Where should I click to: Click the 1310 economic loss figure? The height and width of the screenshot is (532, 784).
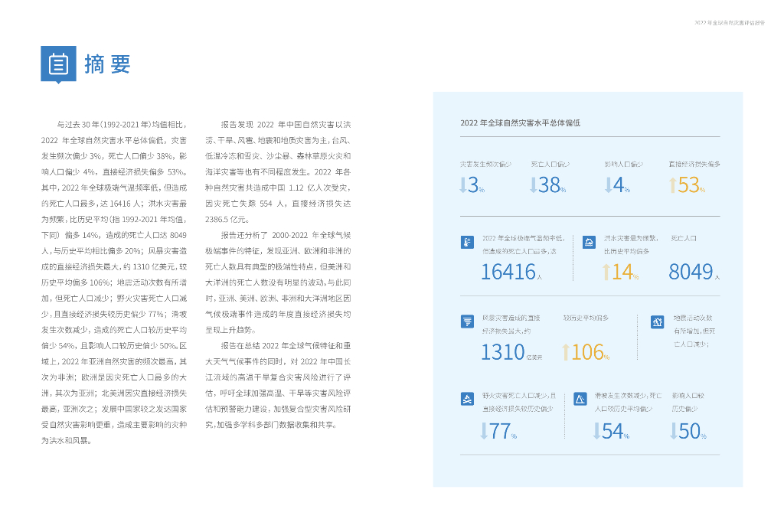(x=503, y=352)
